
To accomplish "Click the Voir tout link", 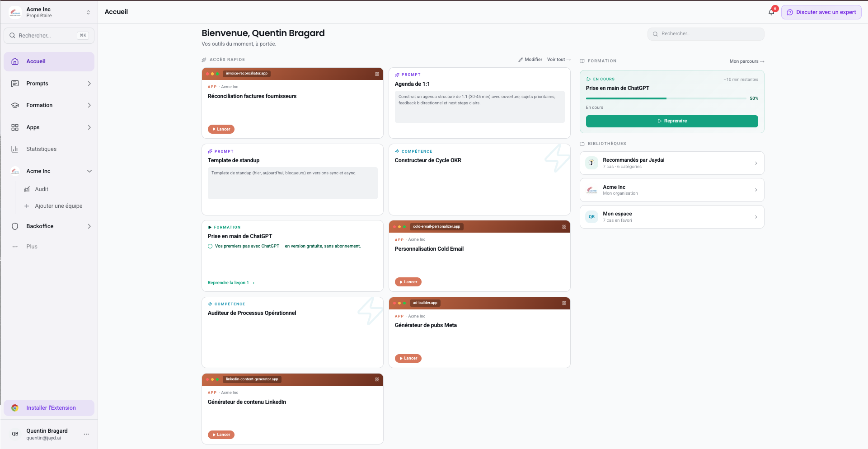I will click(559, 60).
